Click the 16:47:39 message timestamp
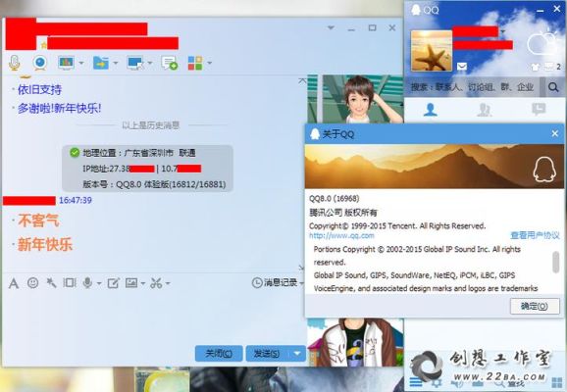This screenshot has height=392, width=567. pyautogui.click(x=76, y=200)
